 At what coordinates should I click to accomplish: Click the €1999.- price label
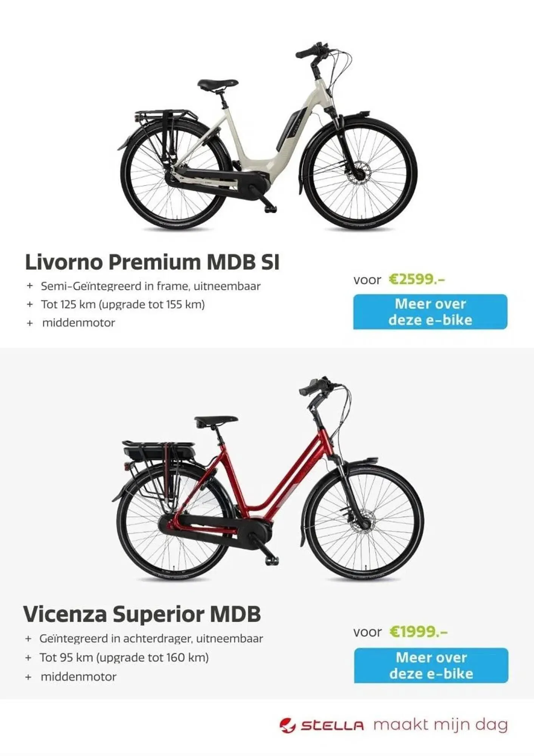418,632
